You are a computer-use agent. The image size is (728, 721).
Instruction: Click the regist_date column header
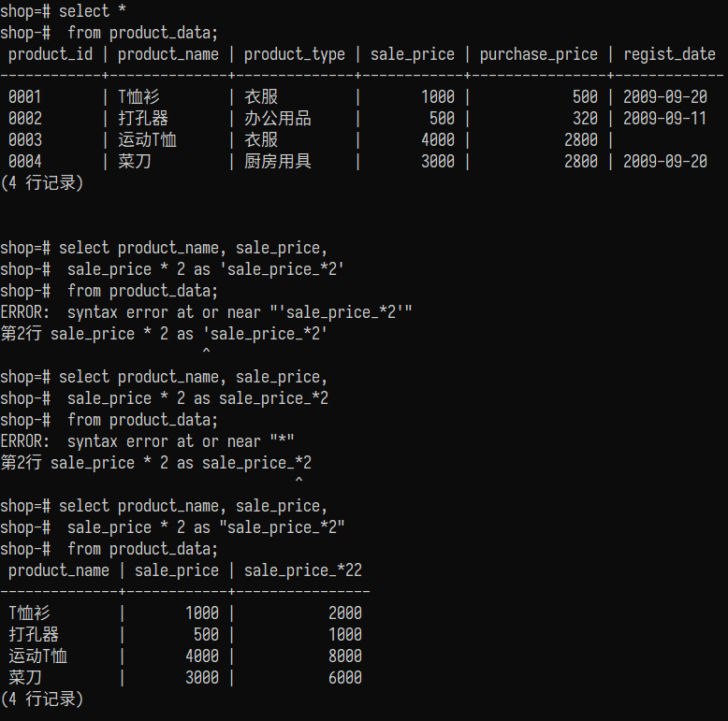[669, 54]
